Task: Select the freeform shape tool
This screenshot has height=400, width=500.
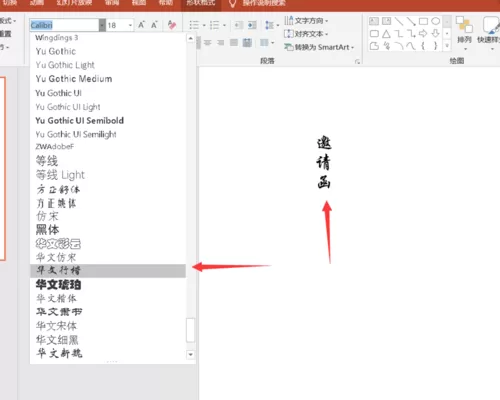Action: tap(374, 46)
